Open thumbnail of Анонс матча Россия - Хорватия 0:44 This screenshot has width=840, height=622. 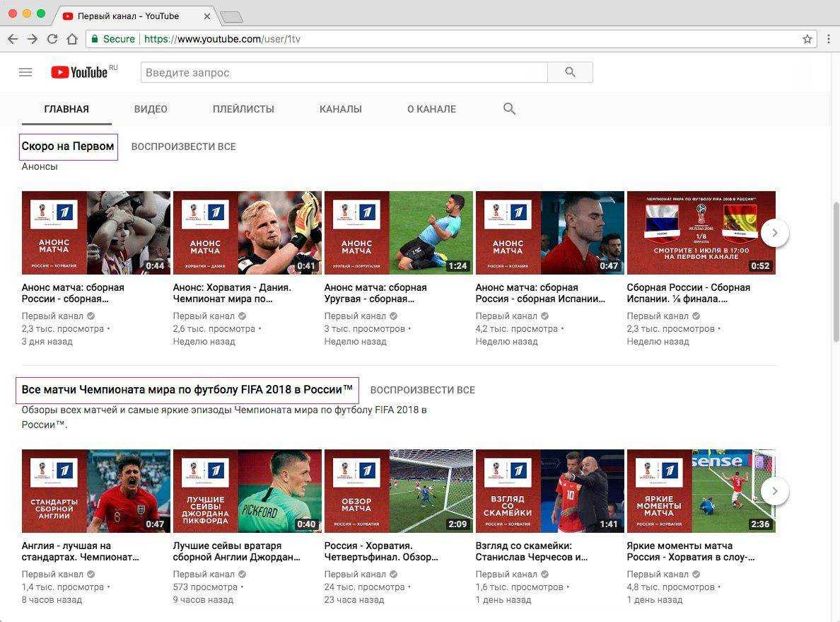click(96, 233)
